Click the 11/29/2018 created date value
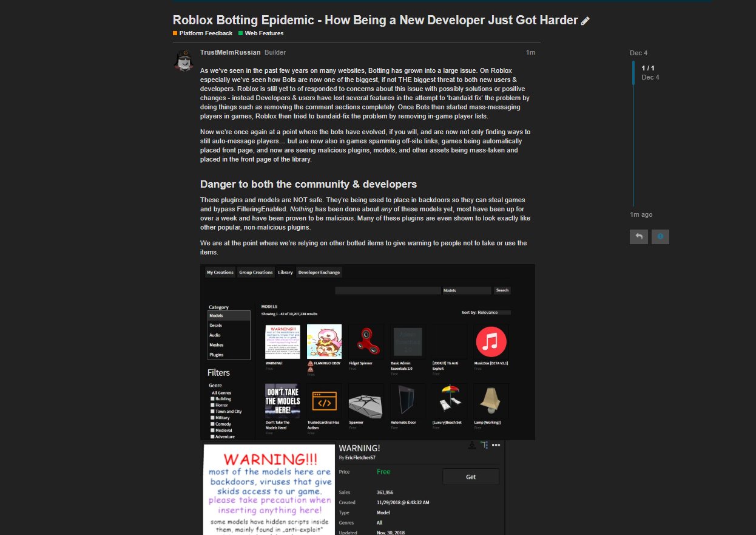 pos(403,503)
